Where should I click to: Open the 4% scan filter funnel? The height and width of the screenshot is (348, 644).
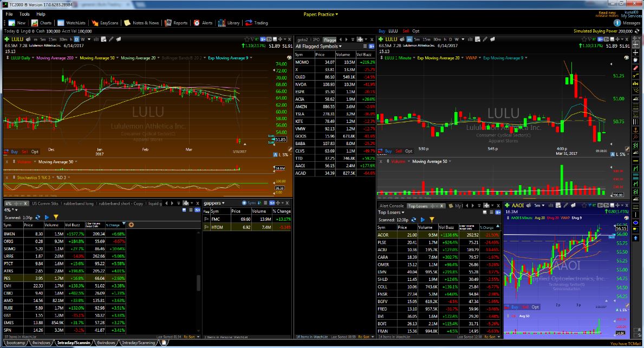point(56,218)
